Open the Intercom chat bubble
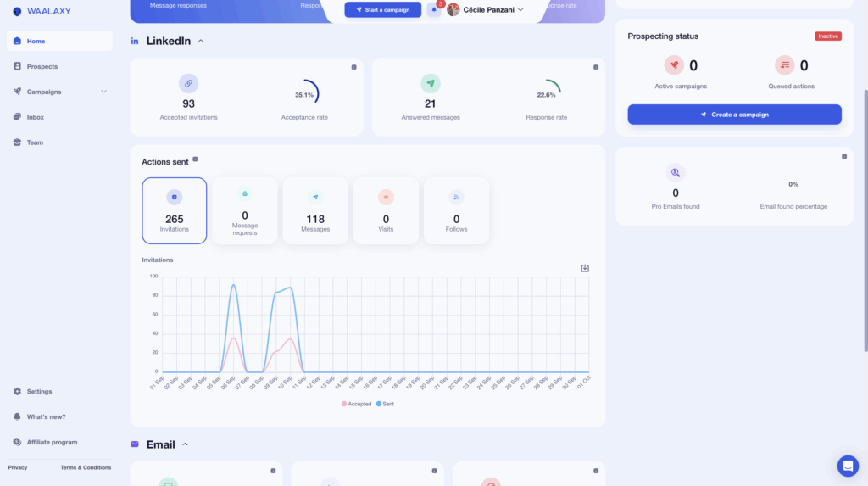The width and height of the screenshot is (868, 486). pos(848,466)
